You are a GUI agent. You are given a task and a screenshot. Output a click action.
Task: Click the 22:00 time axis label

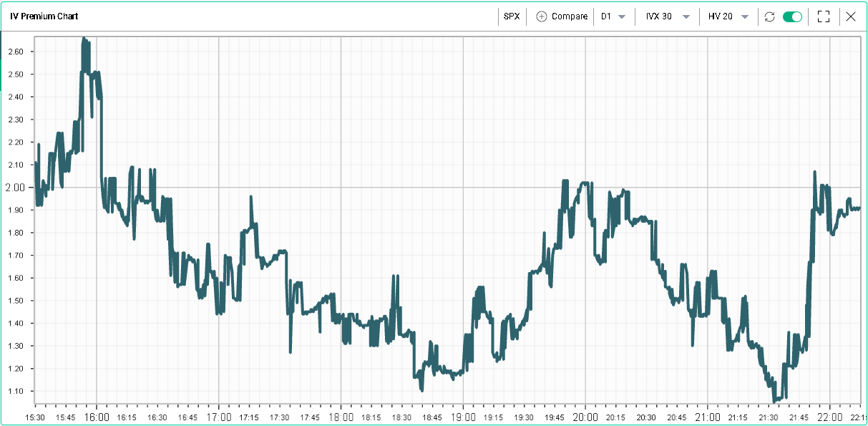coord(830,417)
